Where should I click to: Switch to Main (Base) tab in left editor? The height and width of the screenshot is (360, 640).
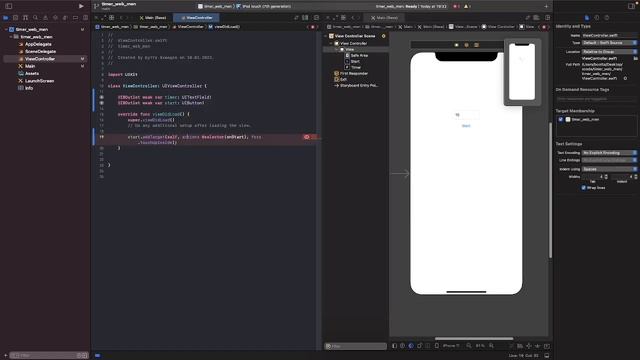click(x=153, y=18)
